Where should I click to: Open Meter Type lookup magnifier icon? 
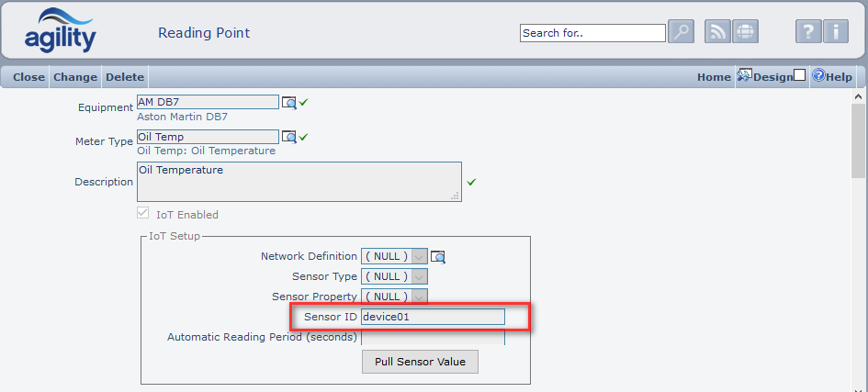(x=288, y=138)
